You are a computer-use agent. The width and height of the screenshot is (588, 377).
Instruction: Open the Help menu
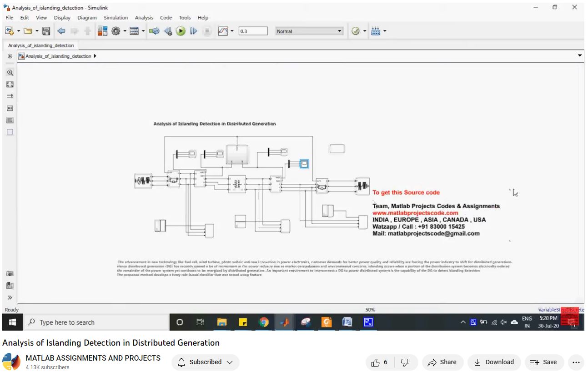tap(203, 18)
